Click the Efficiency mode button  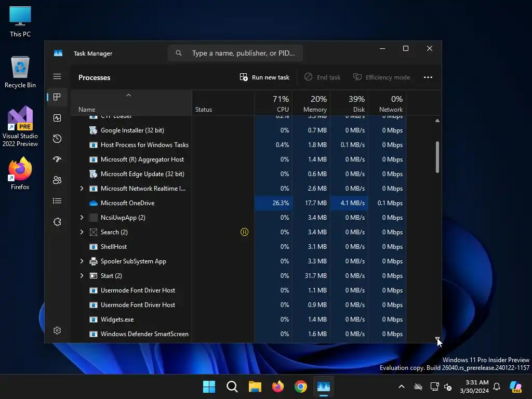pyautogui.click(x=382, y=77)
